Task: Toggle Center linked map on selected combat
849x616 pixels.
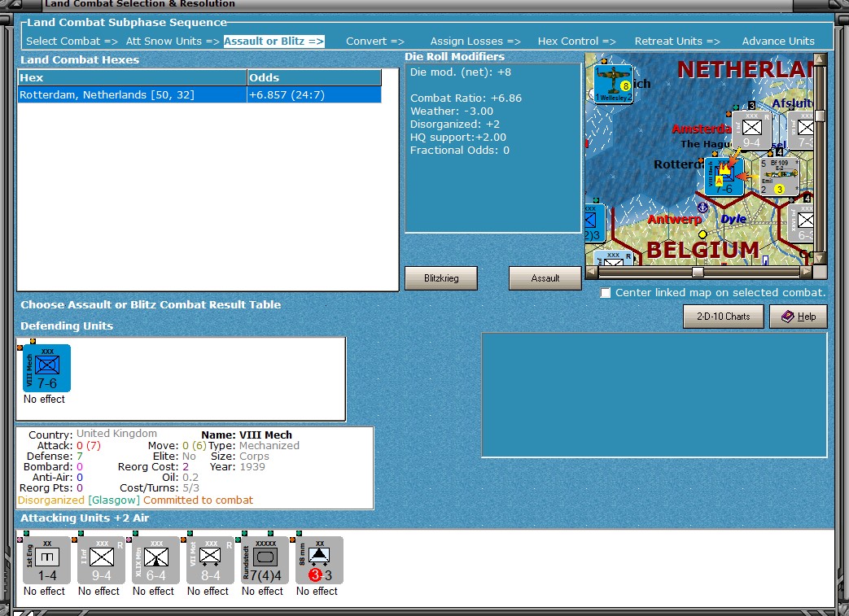Action: click(x=606, y=293)
